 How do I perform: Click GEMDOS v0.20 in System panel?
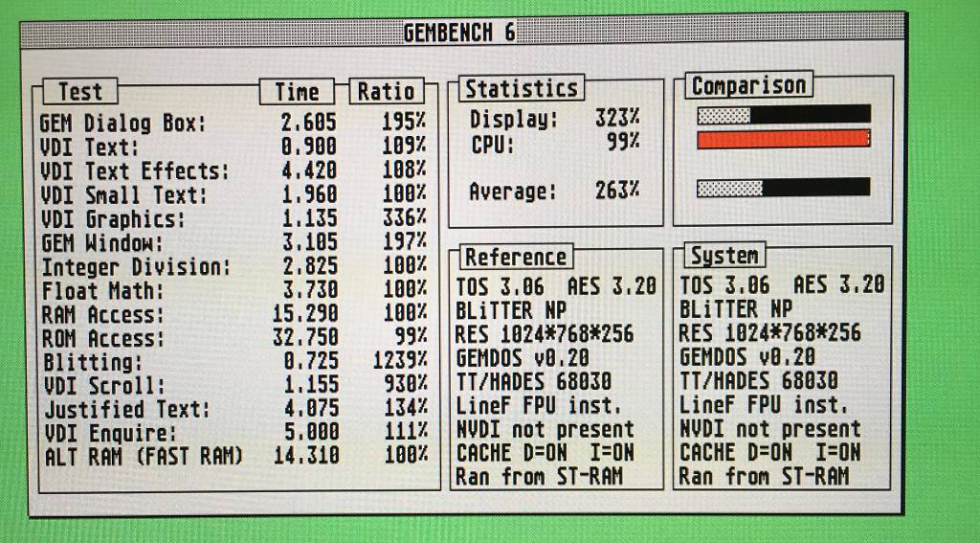[747, 357]
